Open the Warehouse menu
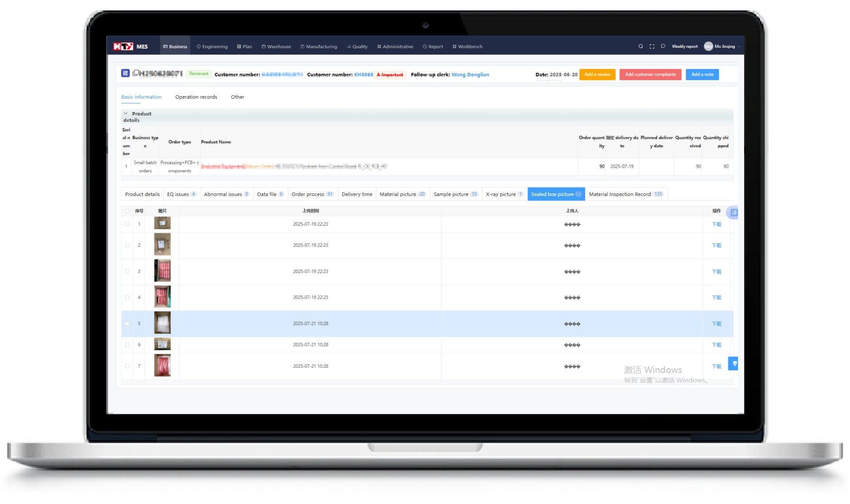This screenshot has width=850, height=504. pos(276,46)
